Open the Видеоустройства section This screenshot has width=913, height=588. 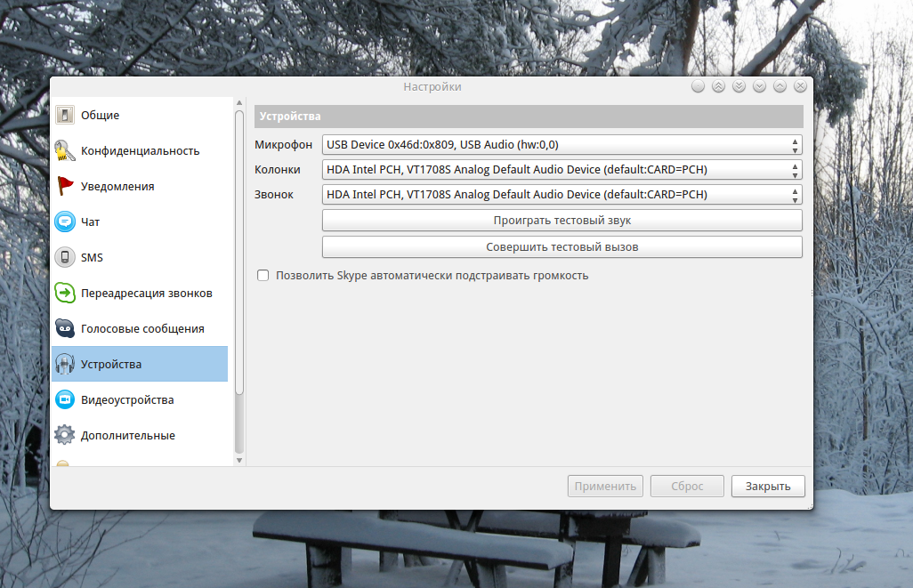140,399
